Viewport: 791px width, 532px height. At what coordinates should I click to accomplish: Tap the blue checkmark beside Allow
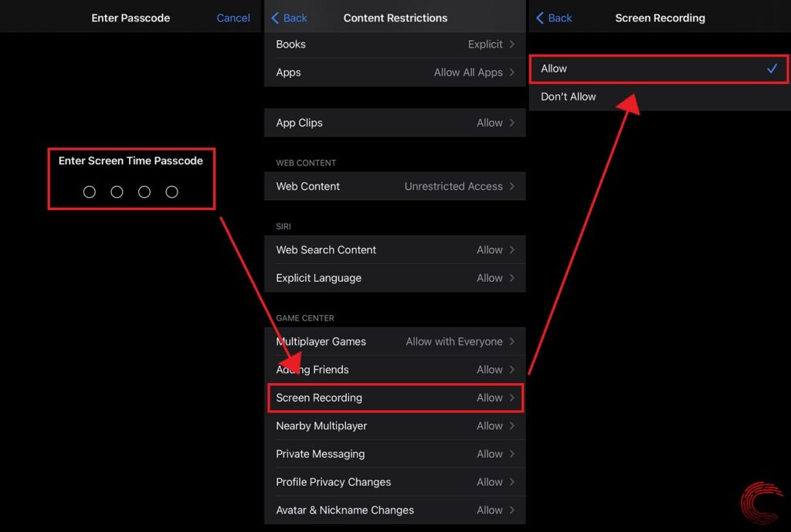[x=772, y=69]
